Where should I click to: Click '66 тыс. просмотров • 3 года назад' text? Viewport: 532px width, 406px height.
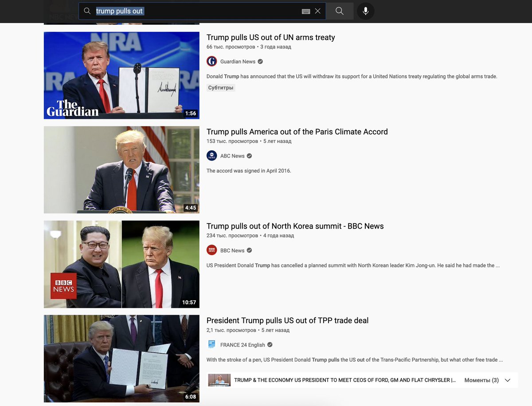tap(249, 47)
